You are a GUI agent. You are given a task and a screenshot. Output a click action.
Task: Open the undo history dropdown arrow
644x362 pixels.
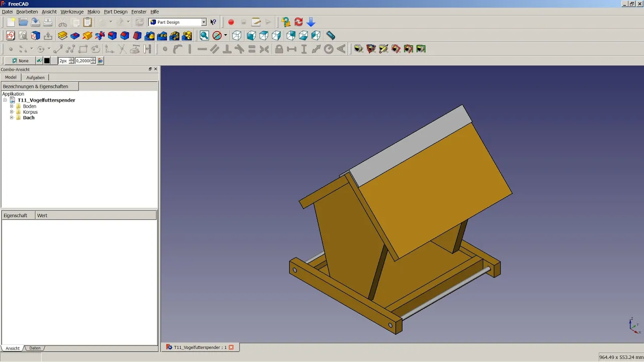point(111,22)
